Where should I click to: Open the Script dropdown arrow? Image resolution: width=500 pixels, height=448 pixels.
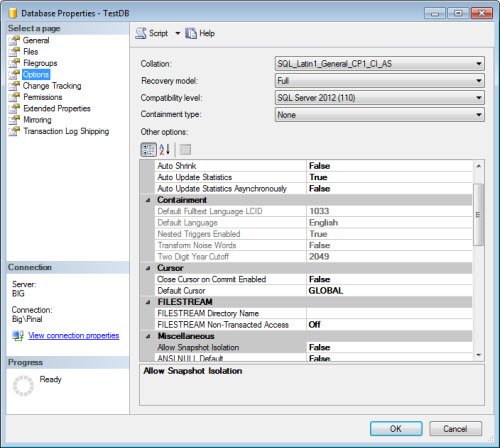pos(178,33)
